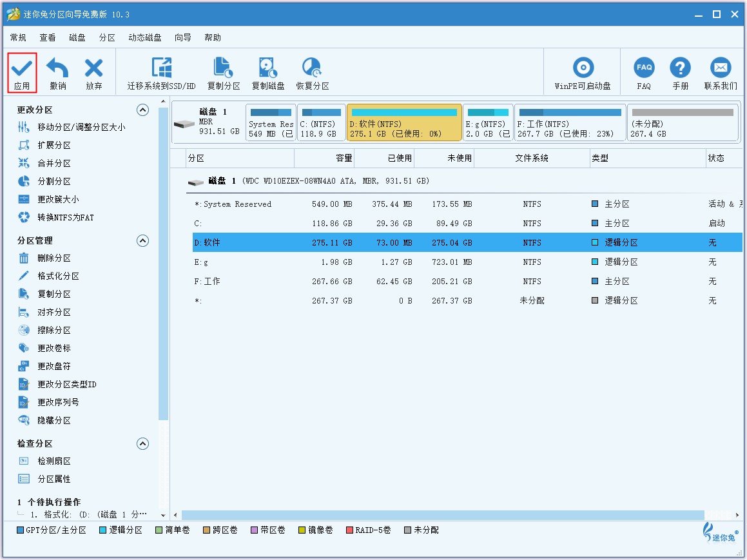Click 联系我们 mail icon
Viewport: 747px width, 560px height.
[721, 68]
